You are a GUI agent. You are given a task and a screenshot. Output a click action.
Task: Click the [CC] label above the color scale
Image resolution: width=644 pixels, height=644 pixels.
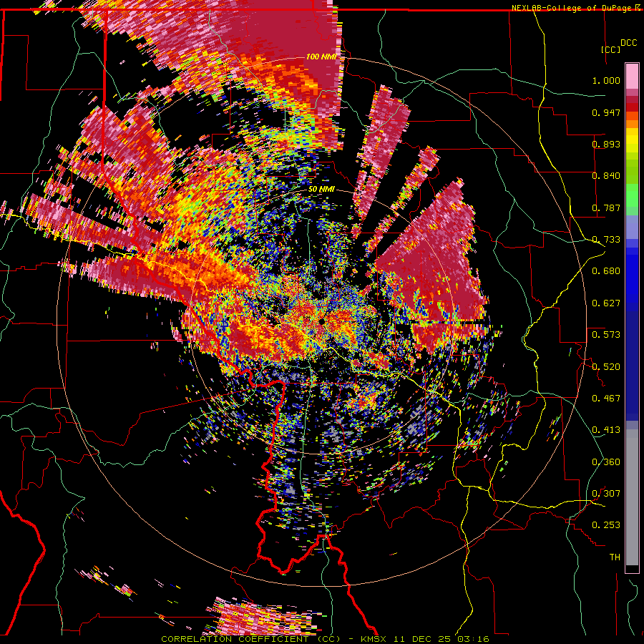[x=610, y=49]
